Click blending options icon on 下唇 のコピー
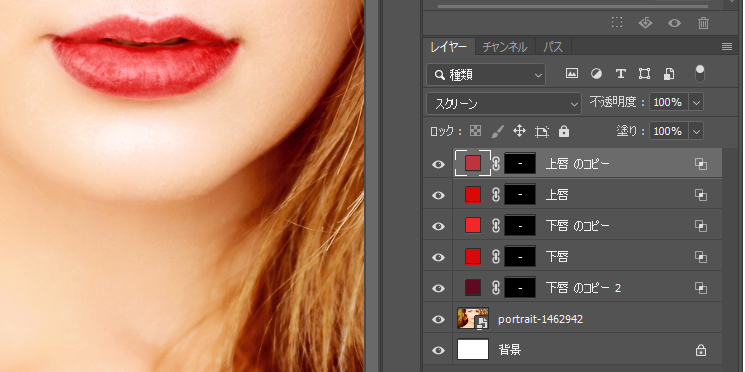The image size is (745, 372). [701, 226]
